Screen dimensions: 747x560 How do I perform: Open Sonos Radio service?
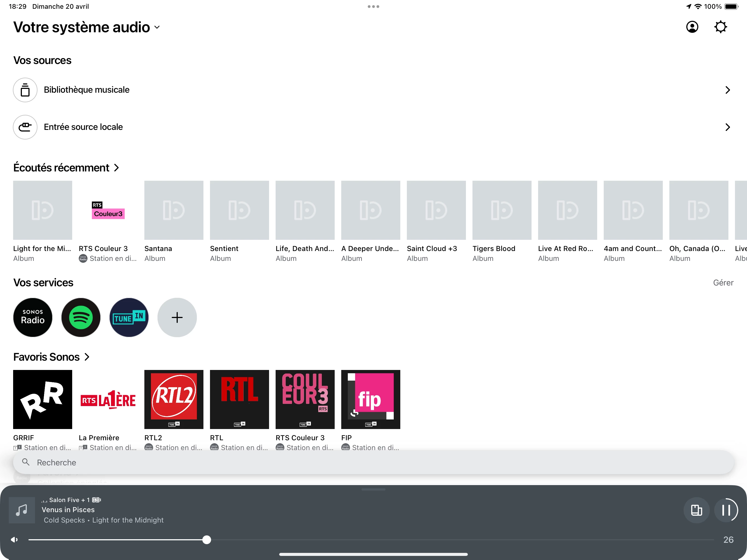pyautogui.click(x=33, y=317)
